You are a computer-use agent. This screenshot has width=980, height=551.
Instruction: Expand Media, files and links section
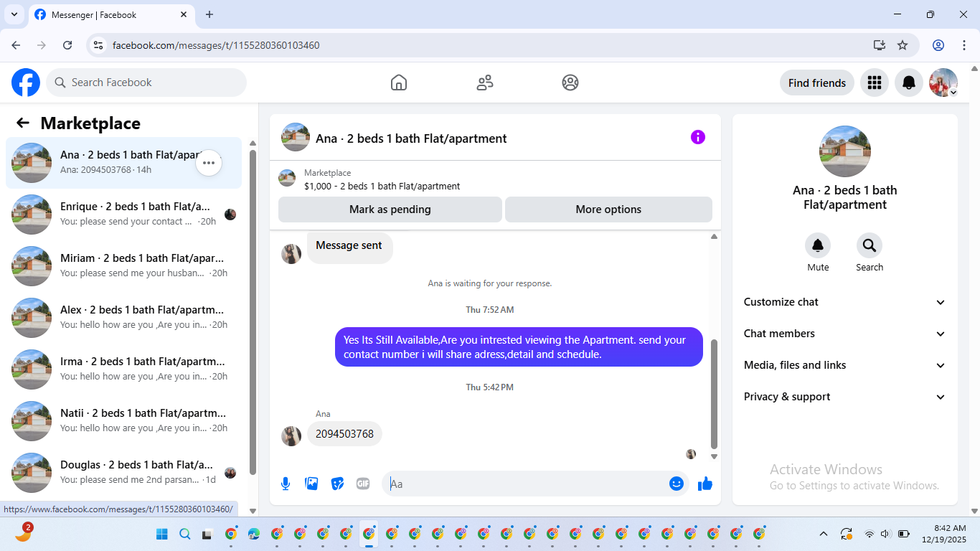click(845, 365)
